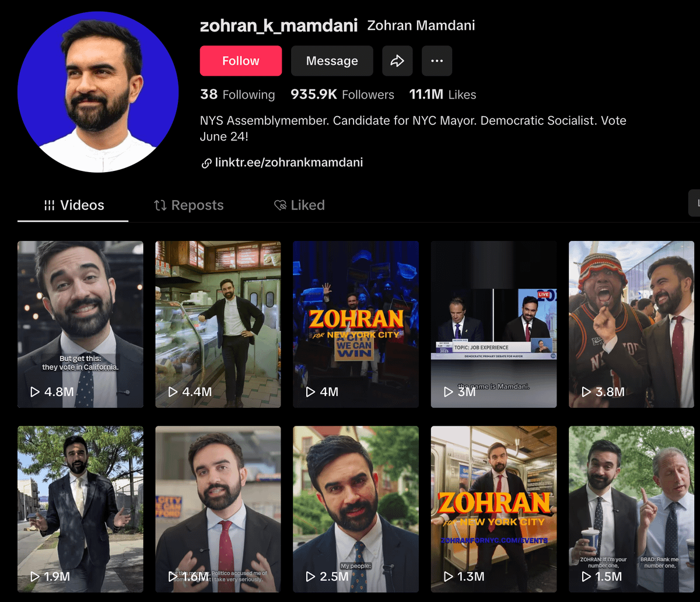Viewport: 700px width, 602px height.
Task: Click the blue circular profile picture
Action: click(98, 92)
